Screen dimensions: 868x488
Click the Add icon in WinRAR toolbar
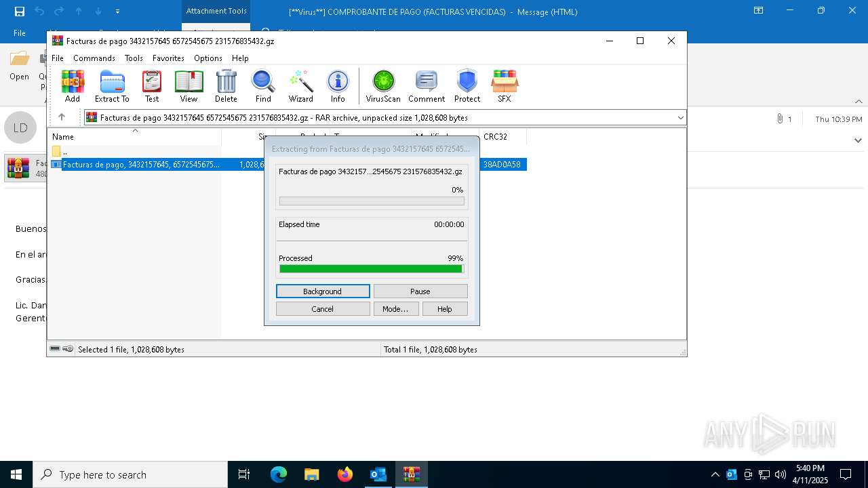click(x=73, y=86)
